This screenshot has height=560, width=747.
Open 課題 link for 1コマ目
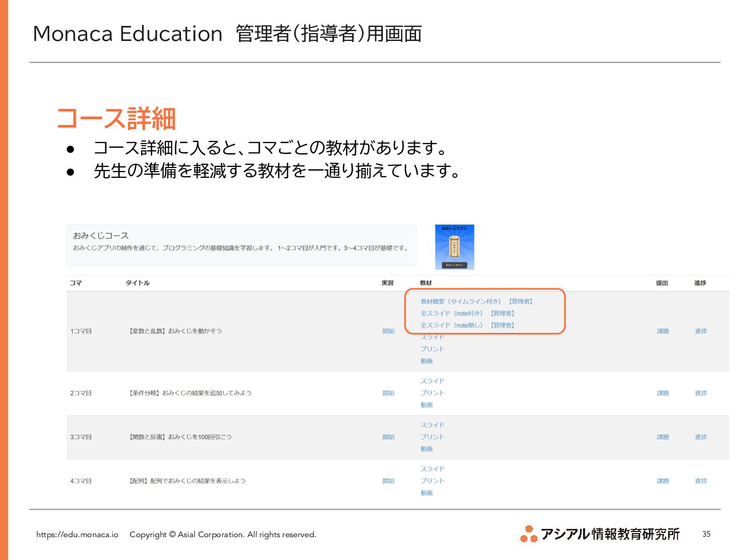(663, 331)
